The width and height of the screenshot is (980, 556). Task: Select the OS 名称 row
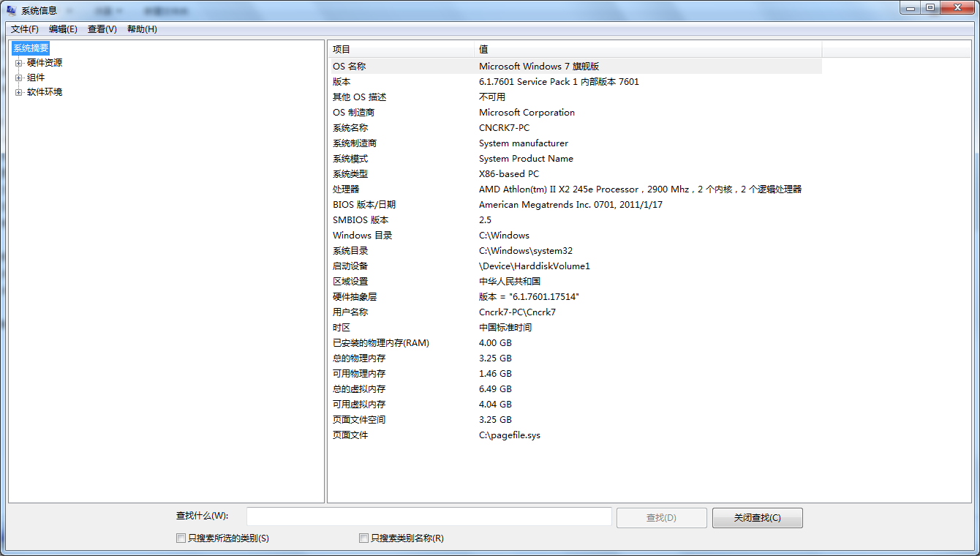575,67
